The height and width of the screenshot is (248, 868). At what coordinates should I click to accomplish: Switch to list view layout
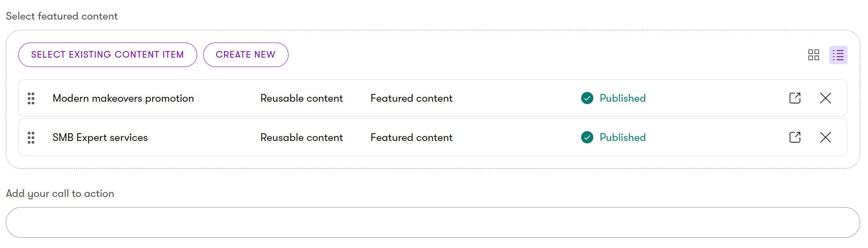coord(838,55)
